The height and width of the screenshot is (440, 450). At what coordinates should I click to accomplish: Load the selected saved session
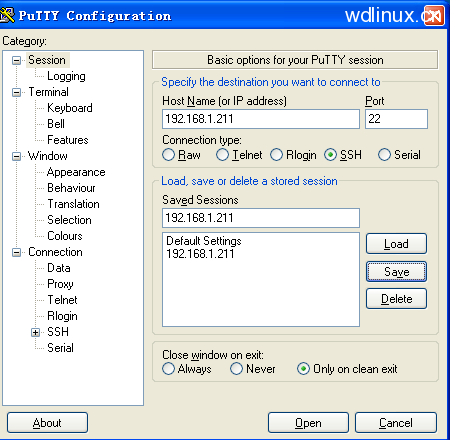pos(396,244)
